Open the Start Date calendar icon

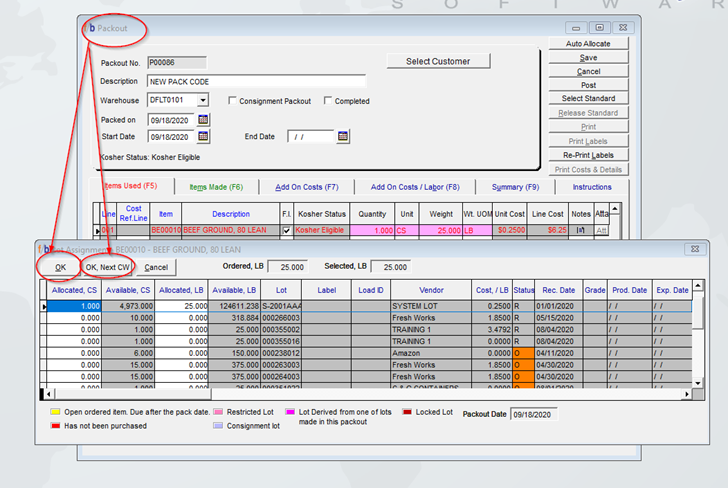point(204,137)
